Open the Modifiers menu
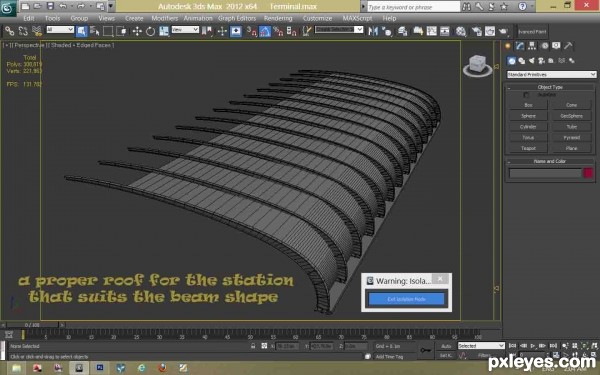600x375 pixels. click(x=165, y=18)
